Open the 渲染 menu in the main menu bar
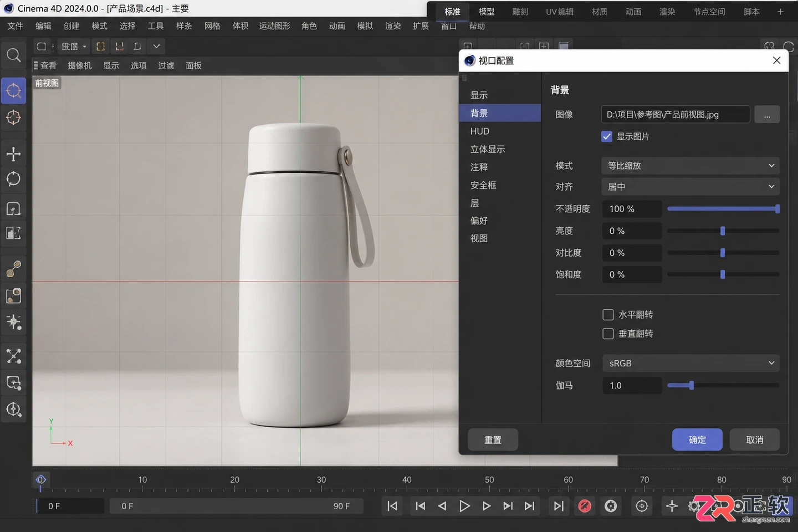The image size is (798, 532). click(393, 26)
